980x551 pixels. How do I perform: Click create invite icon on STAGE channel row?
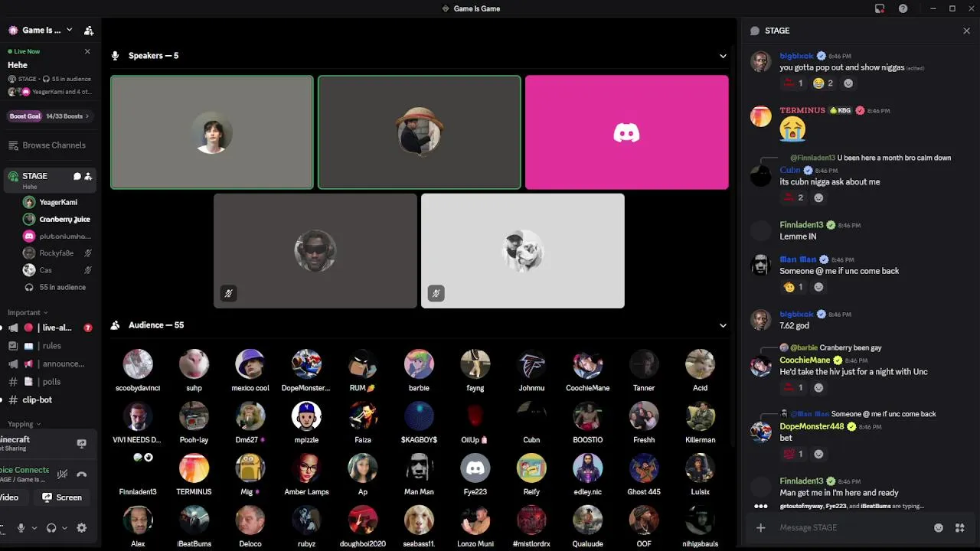(x=88, y=176)
